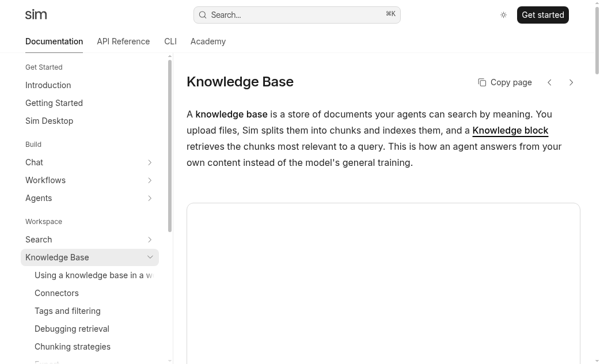Expand the Agents section chevron
This screenshot has width=600, height=364.
[150, 198]
